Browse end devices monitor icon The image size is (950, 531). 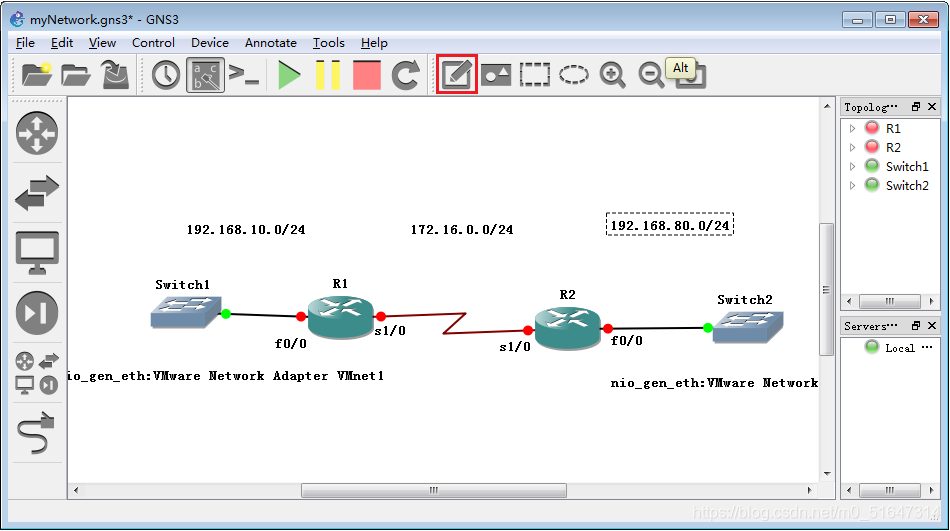click(37, 252)
